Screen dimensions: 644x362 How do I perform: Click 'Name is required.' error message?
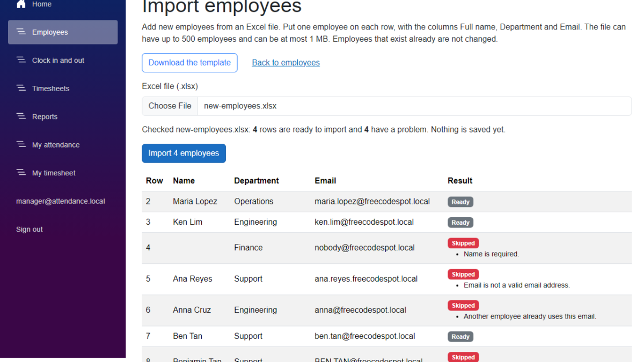tap(491, 254)
